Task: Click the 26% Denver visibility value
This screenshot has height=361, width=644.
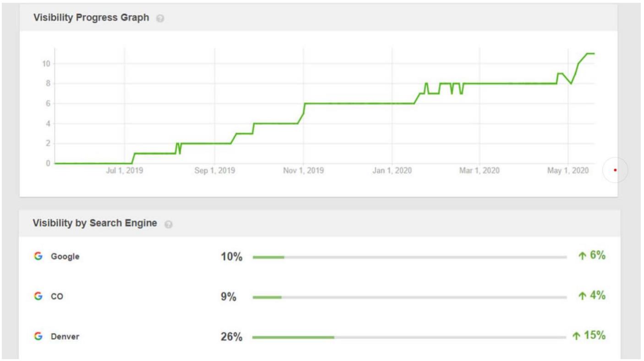Action: [x=231, y=337]
